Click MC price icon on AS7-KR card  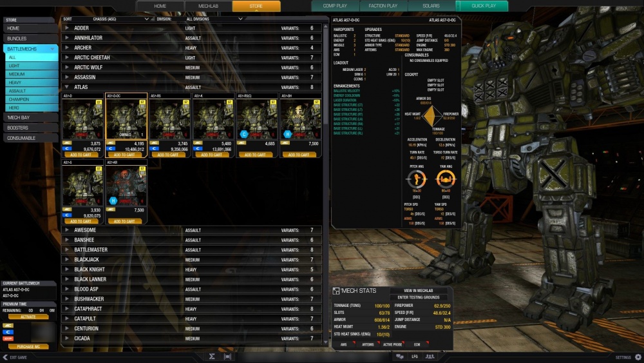pos(111,210)
